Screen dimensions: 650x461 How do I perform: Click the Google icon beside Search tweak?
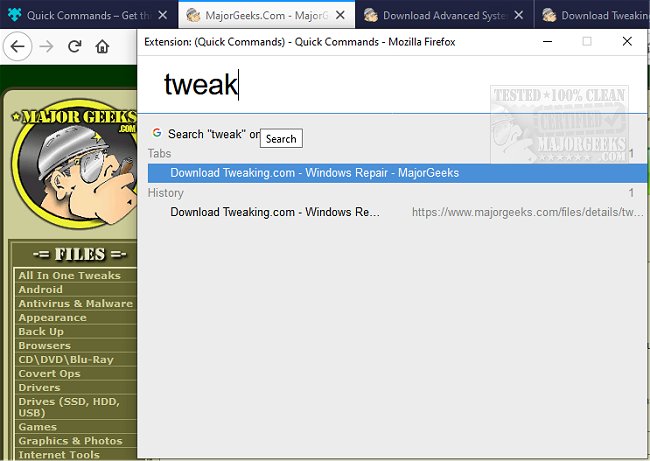coord(157,133)
